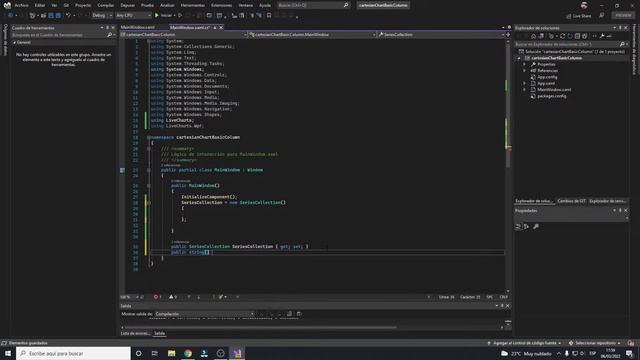Collapse the cartesianChartBasicColumn project node
The image size is (640, 360).
[519, 58]
